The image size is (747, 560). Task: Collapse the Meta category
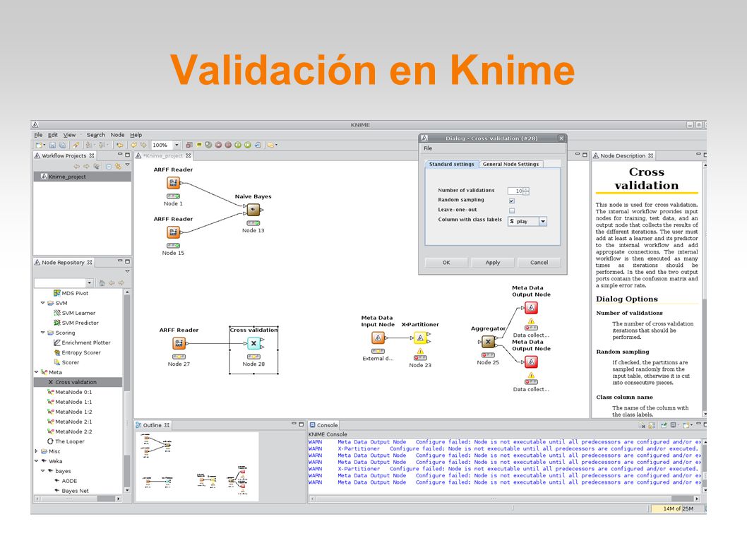36,371
